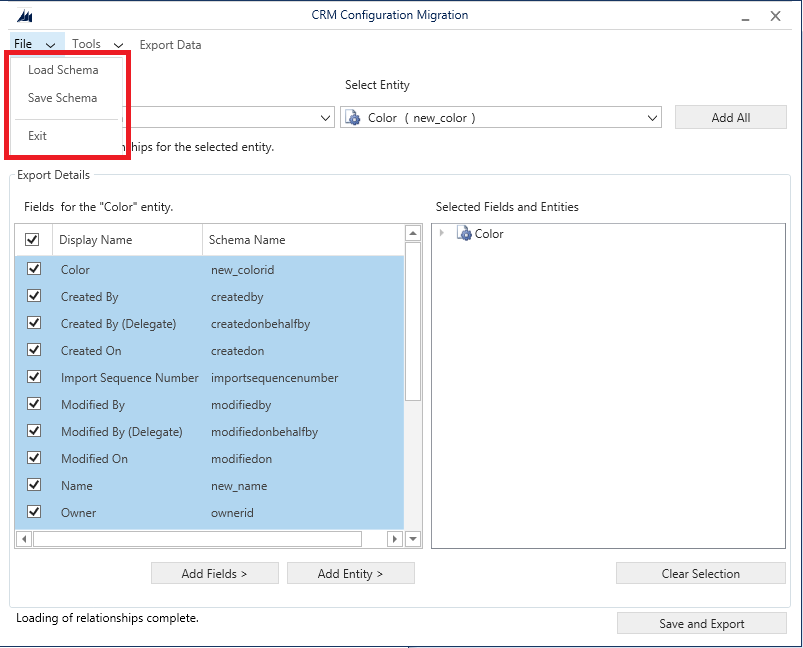Uncheck the Owner field checkbox
This screenshot has width=803, height=648.
coord(34,512)
